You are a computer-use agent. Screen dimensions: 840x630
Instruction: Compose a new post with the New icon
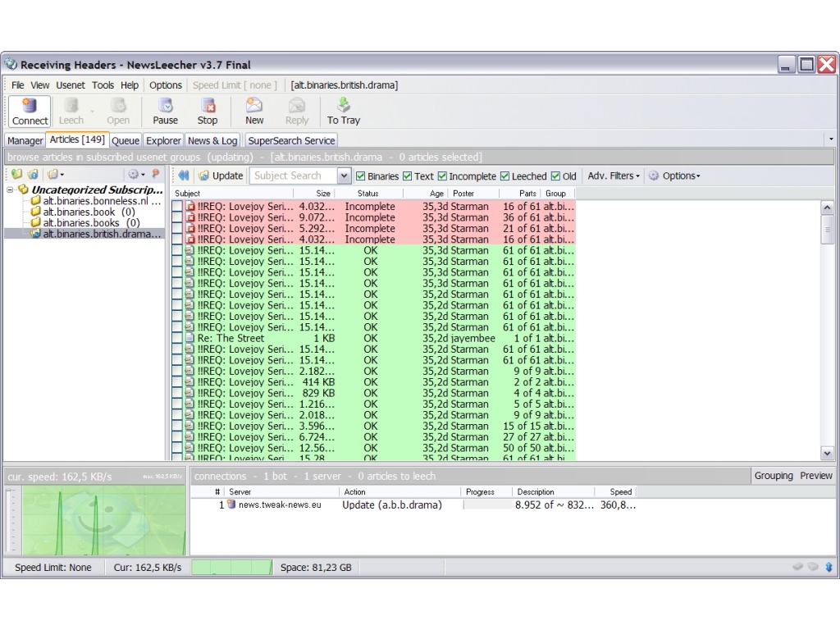pos(254,106)
